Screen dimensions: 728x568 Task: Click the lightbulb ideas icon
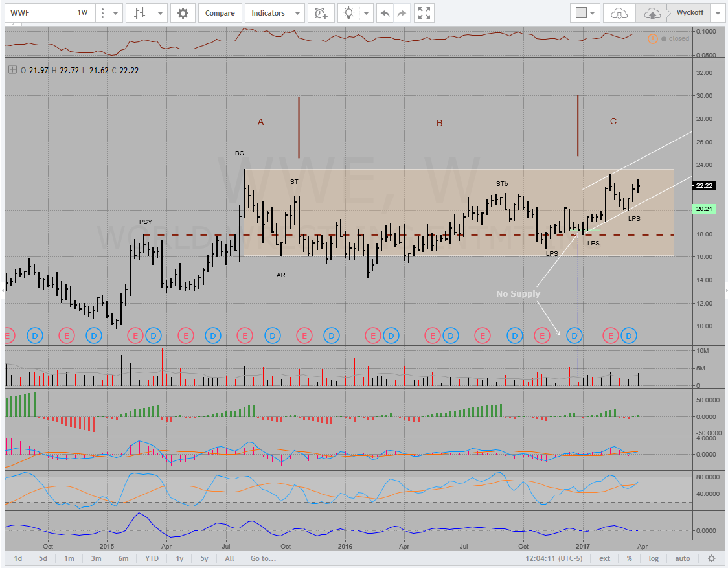tap(349, 13)
